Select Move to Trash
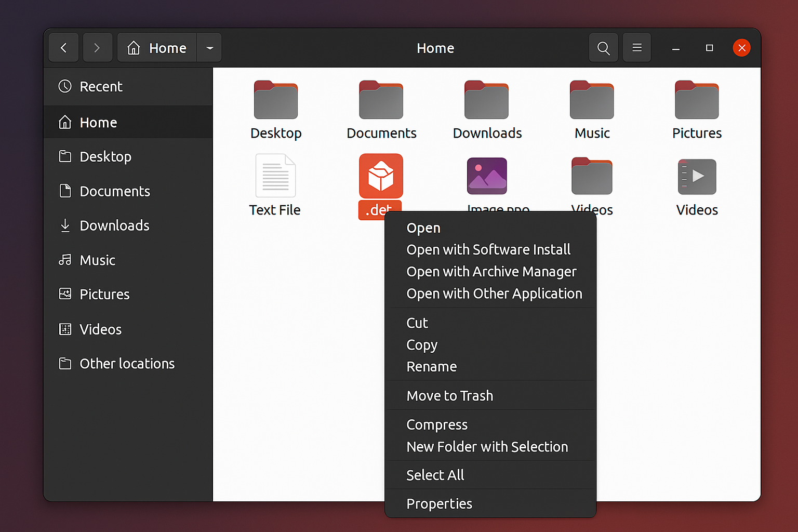The image size is (798, 532). (449, 395)
